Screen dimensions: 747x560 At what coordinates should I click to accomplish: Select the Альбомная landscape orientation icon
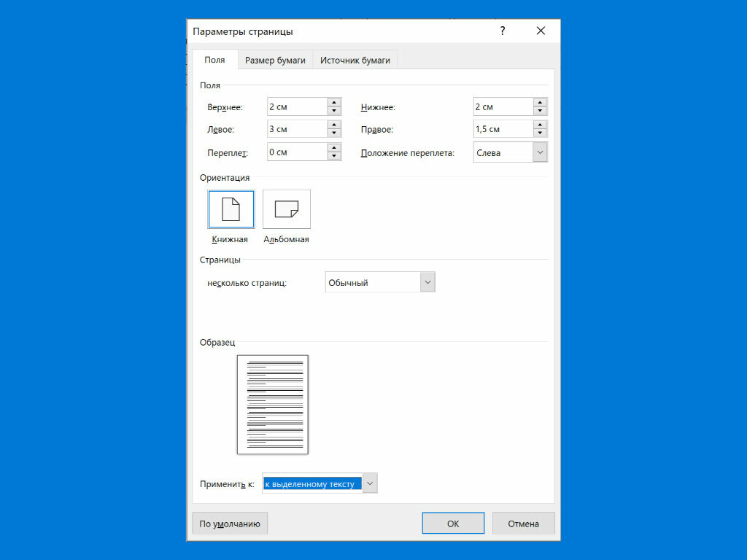click(286, 209)
